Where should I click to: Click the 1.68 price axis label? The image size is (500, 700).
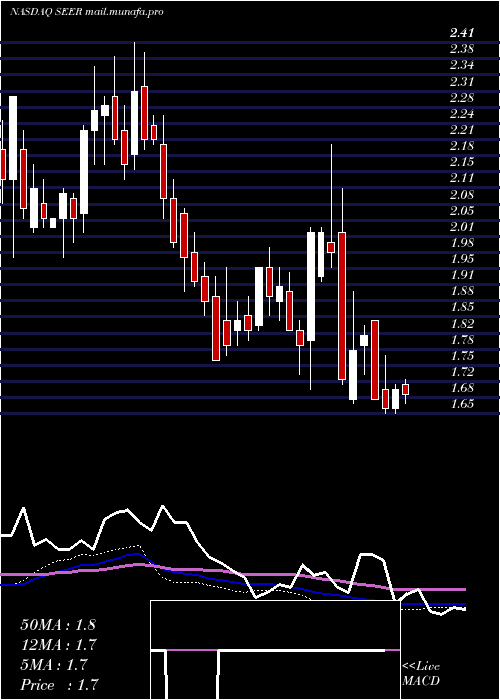462,388
